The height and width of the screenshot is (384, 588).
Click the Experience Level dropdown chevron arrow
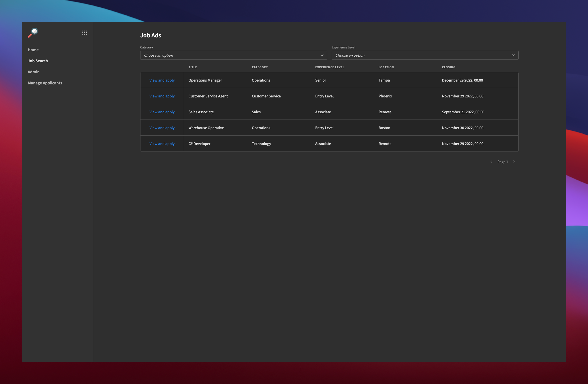513,55
